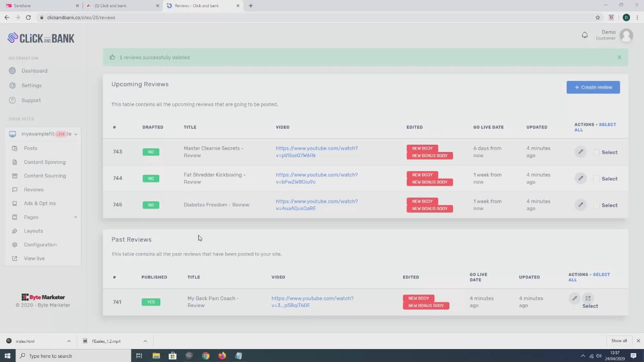Close the downloads bar

(638, 341)
